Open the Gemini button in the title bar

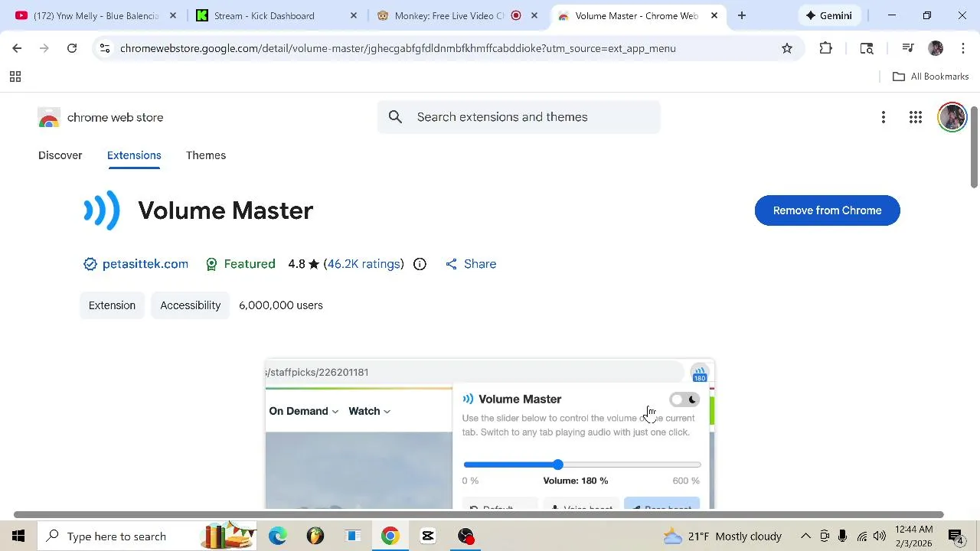tap(828, 15)
